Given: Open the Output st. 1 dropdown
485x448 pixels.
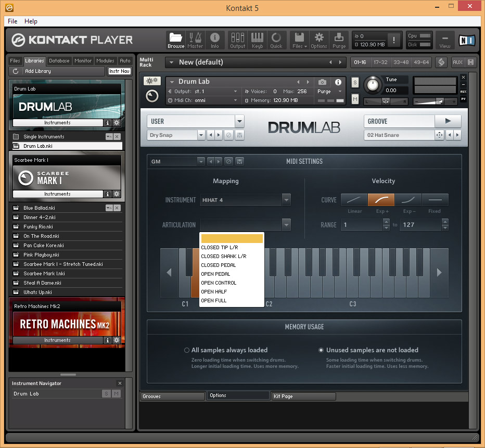Looking at the screenshot, I should click(x=235, y=92).
